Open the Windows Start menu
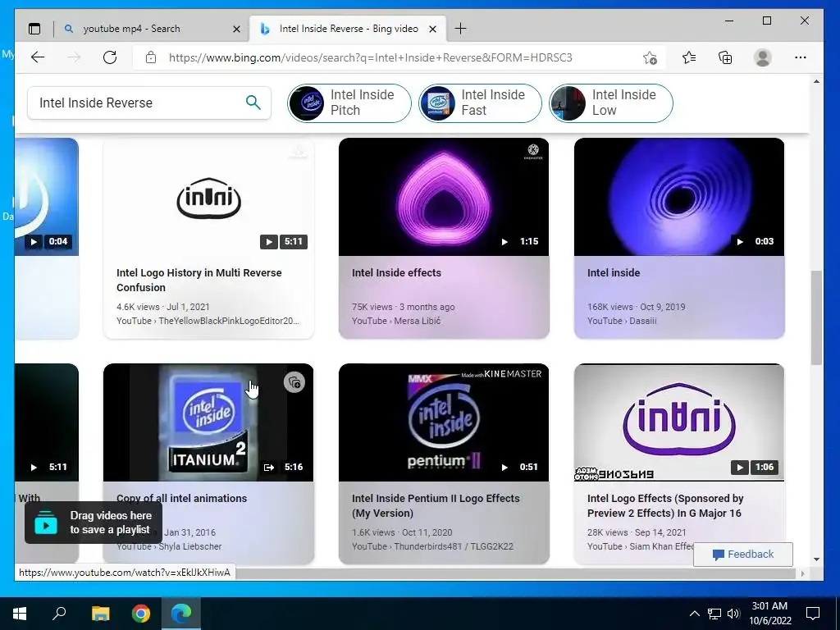The height and width of the screenshot is (630, 840). point(20,614)
